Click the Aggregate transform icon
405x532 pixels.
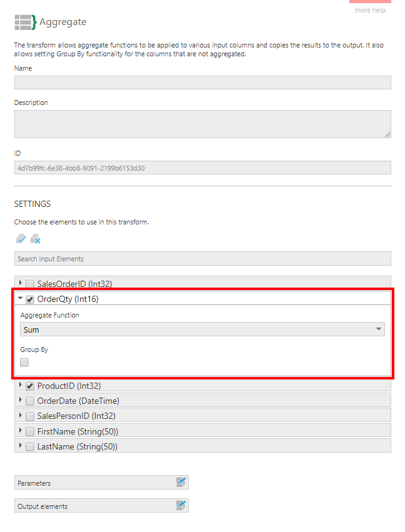click(25, 22)
